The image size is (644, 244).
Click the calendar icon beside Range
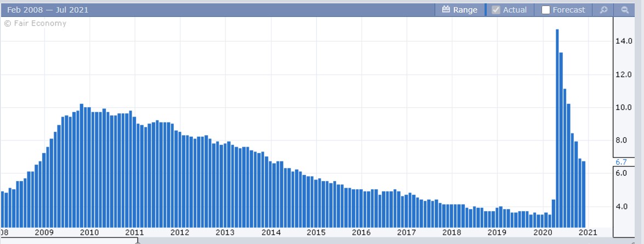tap(446, 10)
